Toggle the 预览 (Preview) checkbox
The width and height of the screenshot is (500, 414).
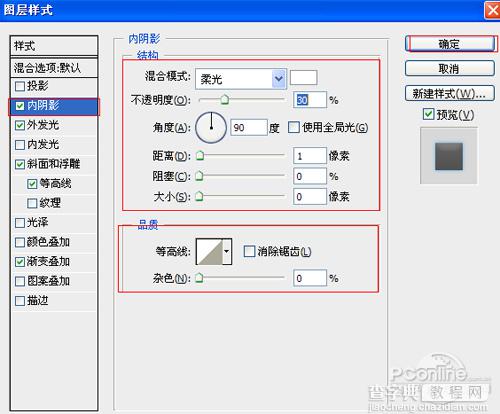tap(428, 114)
